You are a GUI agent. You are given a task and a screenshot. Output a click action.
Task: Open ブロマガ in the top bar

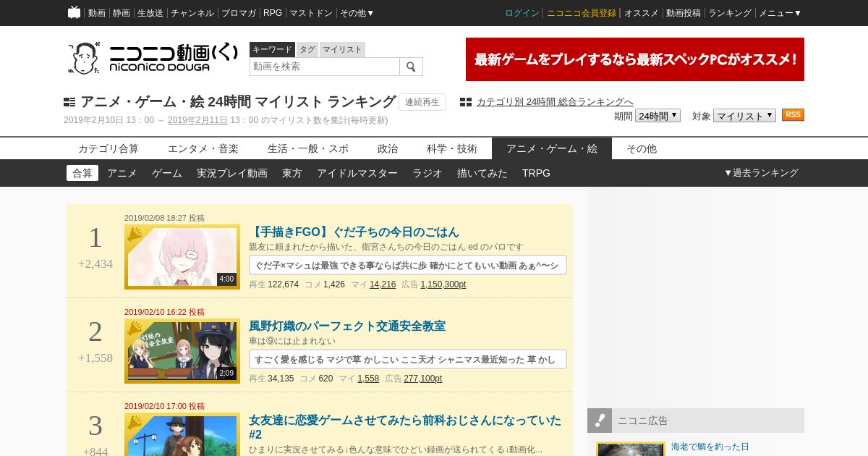point(239,13)
